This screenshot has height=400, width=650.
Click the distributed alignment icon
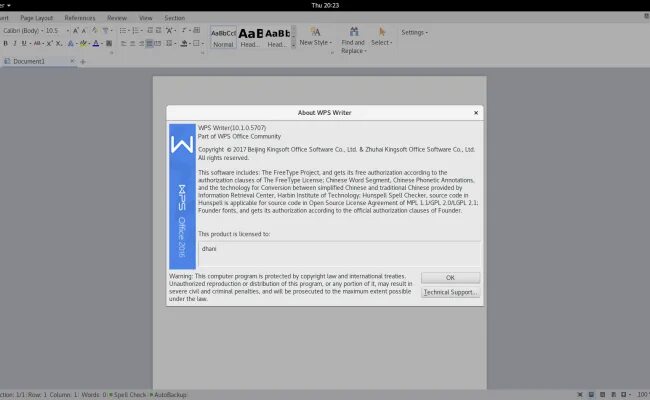pos(158,43)
